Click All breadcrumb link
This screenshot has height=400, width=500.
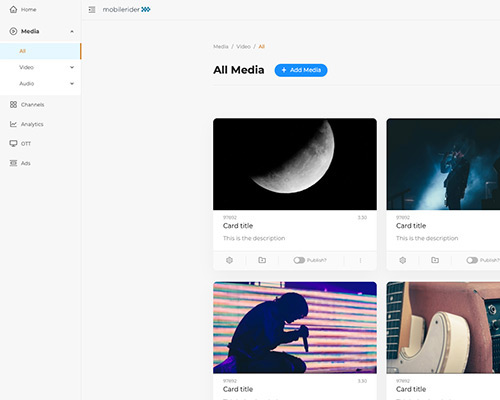(262, 47)
